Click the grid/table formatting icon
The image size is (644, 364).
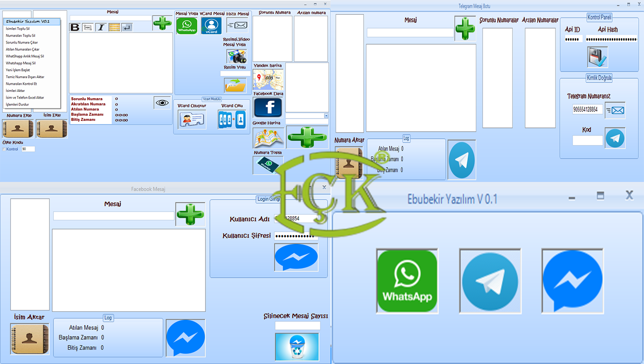click(x=114, y=27)
